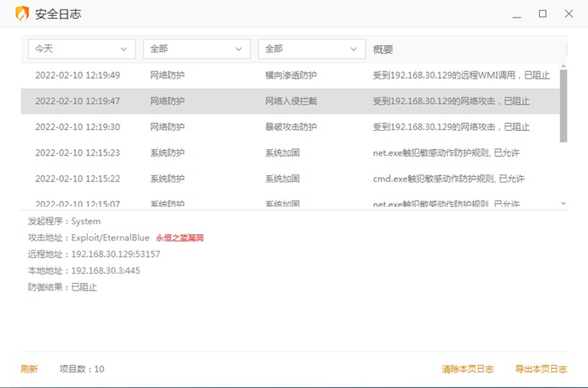Select the 网络入侵拦截 log entry
This screenshot has width=588, height=388.
290,102
